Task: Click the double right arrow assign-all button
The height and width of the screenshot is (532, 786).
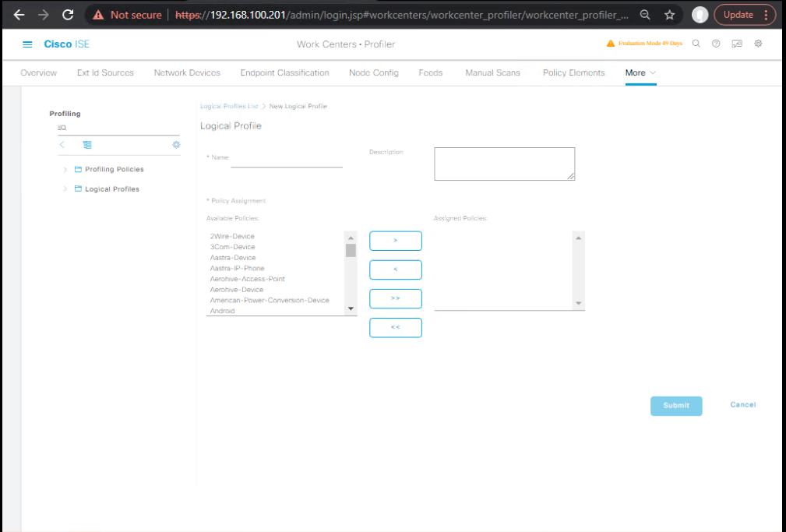Action: tap(396, 299)
